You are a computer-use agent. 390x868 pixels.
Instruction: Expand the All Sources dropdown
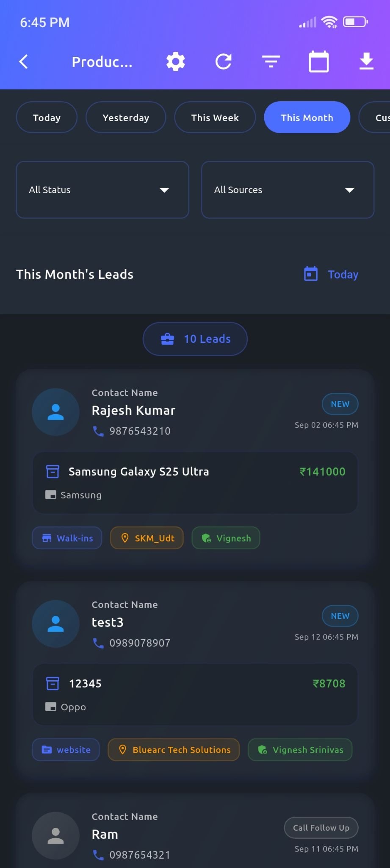[x=288, y=190]
